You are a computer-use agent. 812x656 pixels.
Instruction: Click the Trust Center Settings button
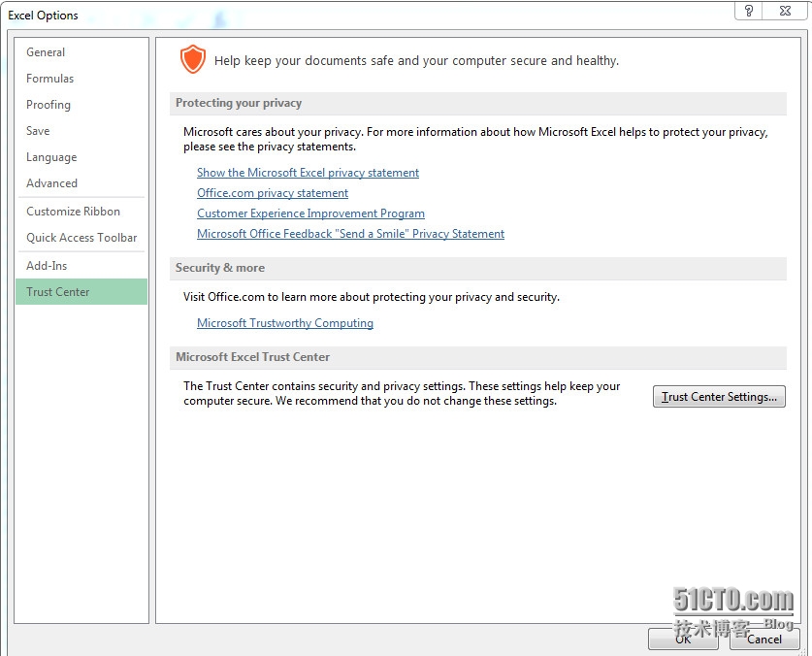click(719, 396)
